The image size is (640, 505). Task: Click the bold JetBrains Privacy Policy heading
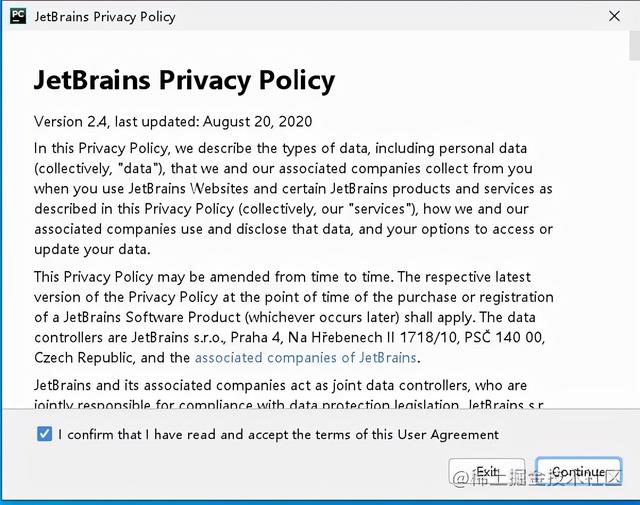tap(184, 80)
